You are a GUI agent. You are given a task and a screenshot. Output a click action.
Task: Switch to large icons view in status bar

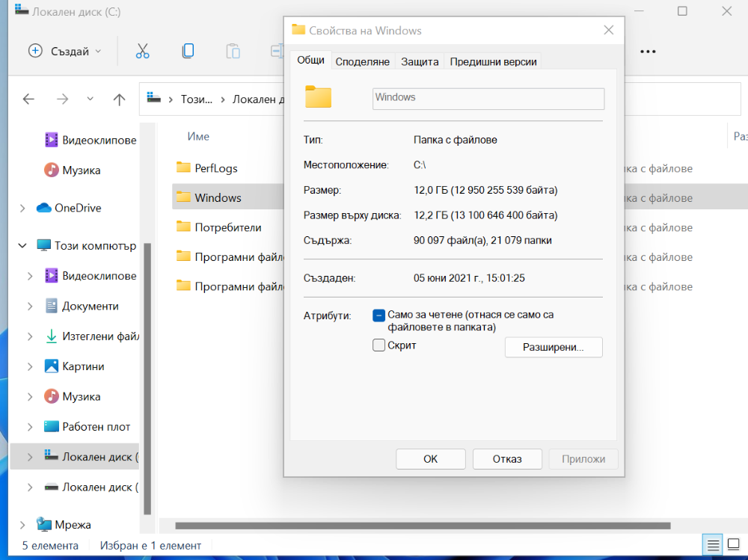[x=734, y=544]
